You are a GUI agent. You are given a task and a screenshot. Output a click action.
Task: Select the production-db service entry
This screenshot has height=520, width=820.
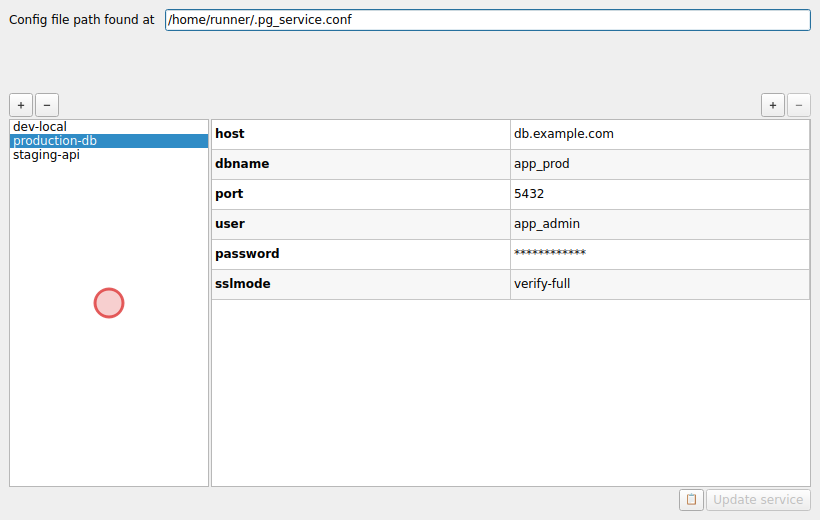tap(55, 141)
